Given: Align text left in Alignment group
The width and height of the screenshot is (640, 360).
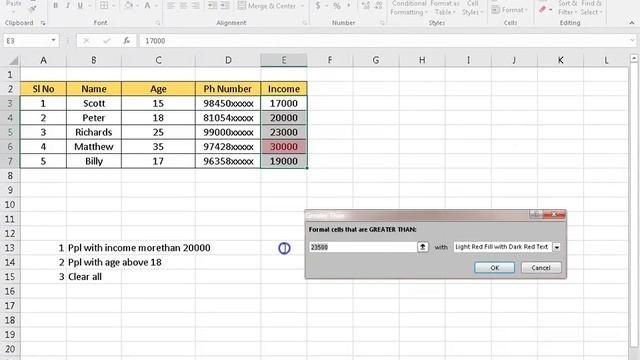Looking at the screenshot, I should 171,5.
